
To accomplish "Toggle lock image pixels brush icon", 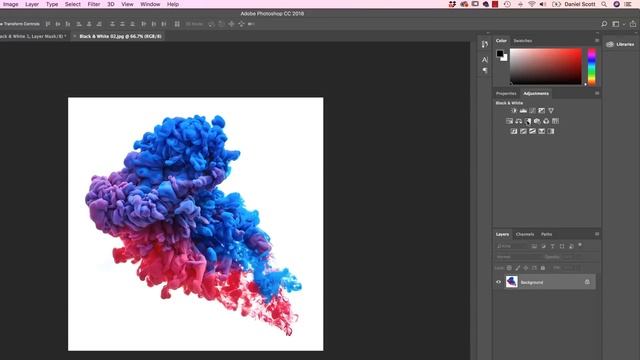I will pyautogui.click(x=518, y=268).
